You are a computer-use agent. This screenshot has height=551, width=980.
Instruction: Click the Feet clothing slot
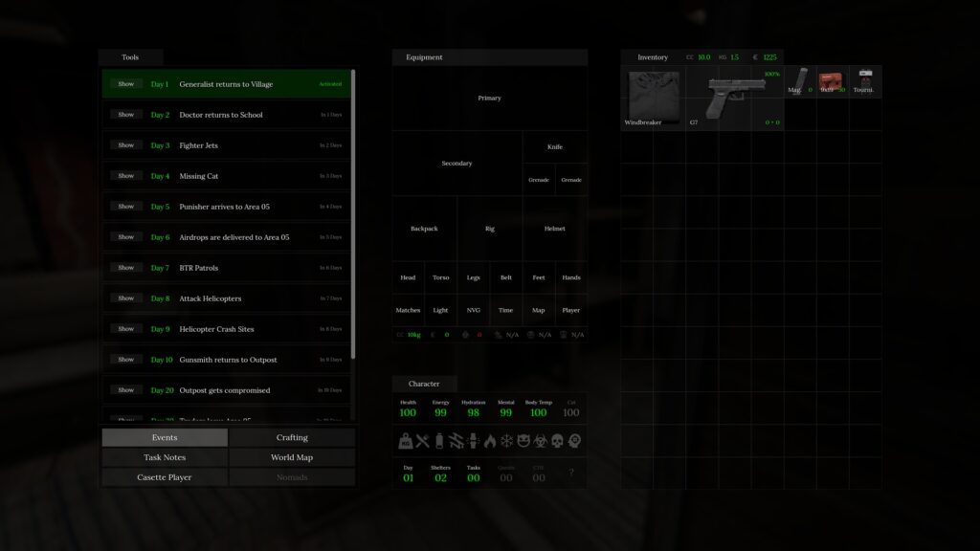pyautogui.click(x=538, y=277)
